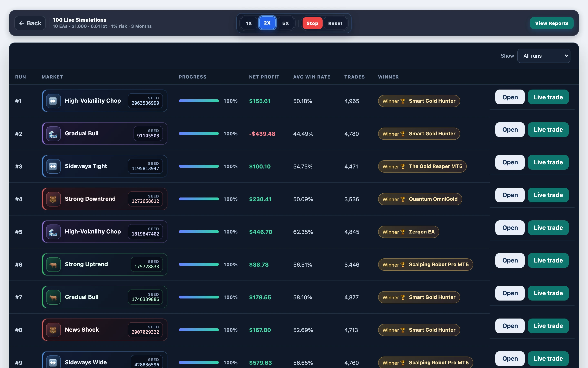The height and width of the screenshot is (368, 588).
Task: Start Live trade for Strong Uptrend run #6
Action: [548, 260]
